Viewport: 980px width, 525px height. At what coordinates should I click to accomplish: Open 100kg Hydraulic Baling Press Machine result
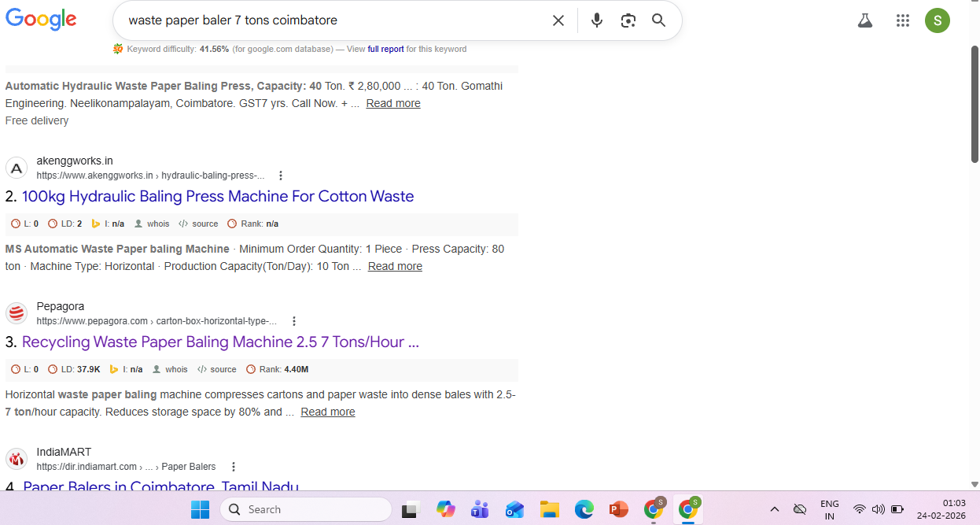tap(218, 196)
